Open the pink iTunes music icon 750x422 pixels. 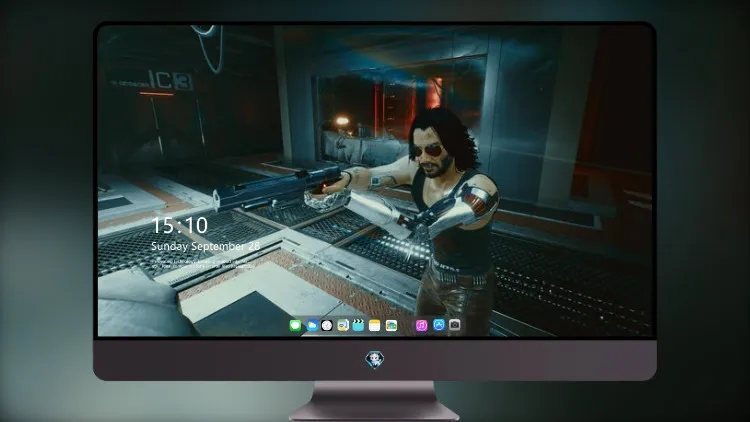point(421,325)
